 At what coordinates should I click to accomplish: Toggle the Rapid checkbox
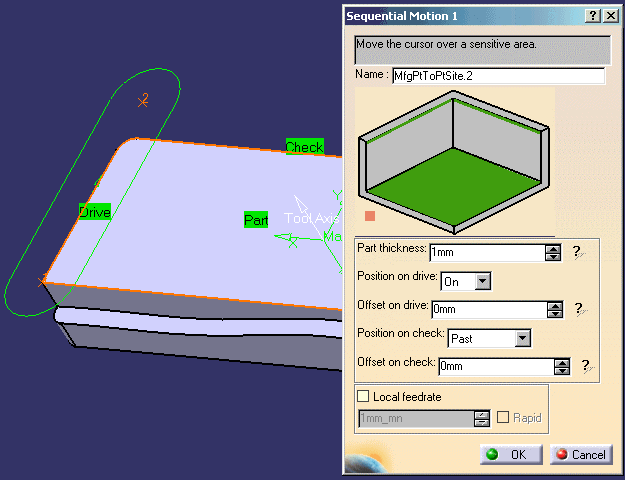(x=505, y=418)
